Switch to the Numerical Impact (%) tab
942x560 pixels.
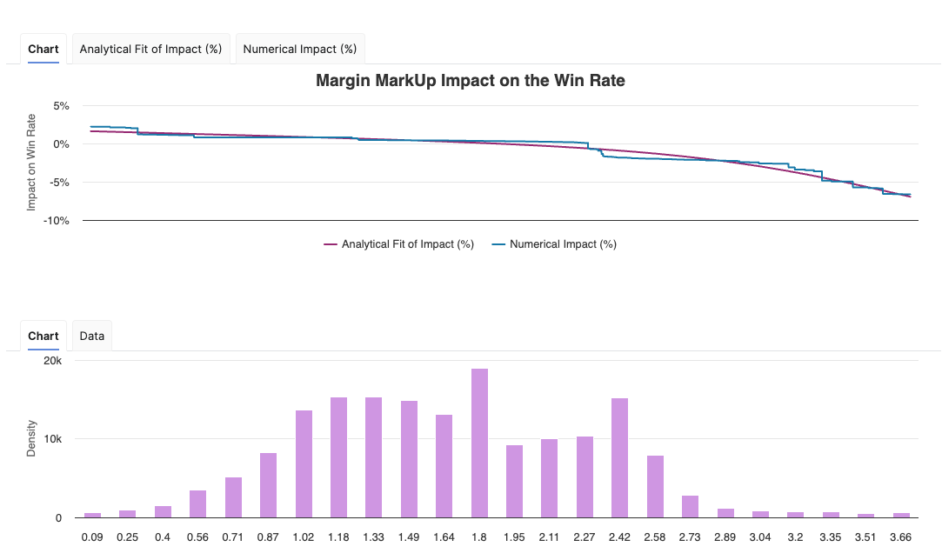tap(300, 50)
